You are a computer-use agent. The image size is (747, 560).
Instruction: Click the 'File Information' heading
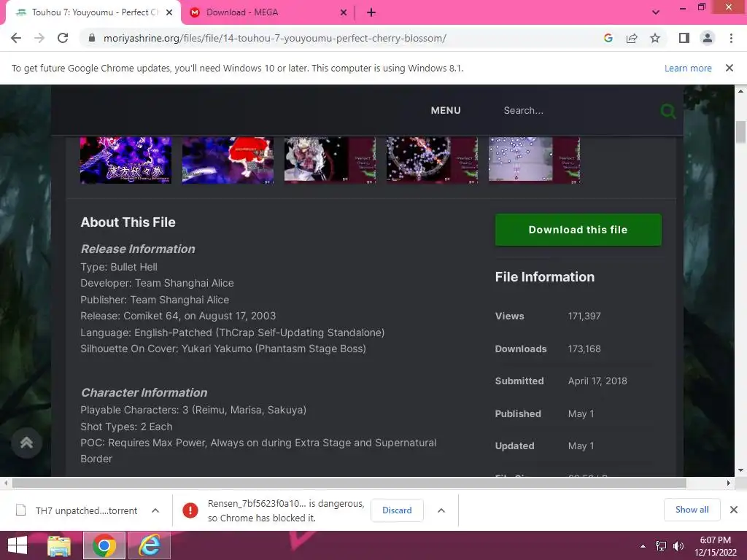pyautogui.click(x=544, y=277)
